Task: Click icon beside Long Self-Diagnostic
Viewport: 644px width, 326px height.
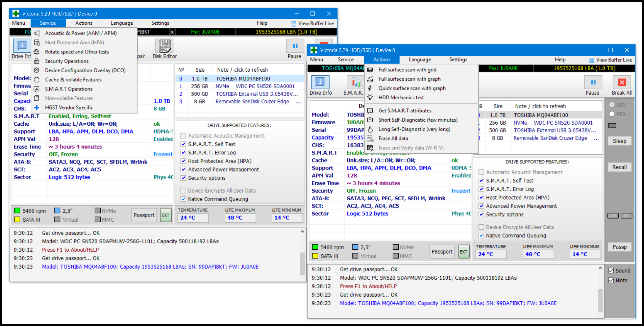Action: (370, 129)
